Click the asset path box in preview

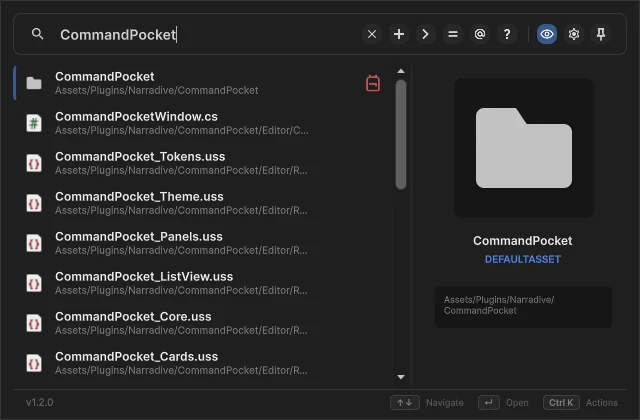coord(523,307)
